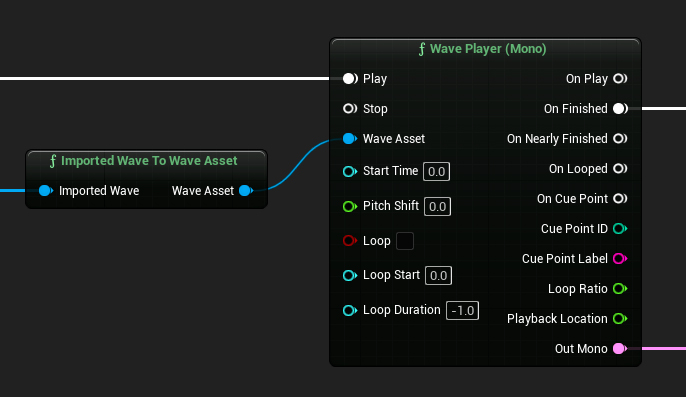Select the Wave Asset input pin
This screenshot has height=397, width=686.
pyautogui.click(x=350, y=139)
